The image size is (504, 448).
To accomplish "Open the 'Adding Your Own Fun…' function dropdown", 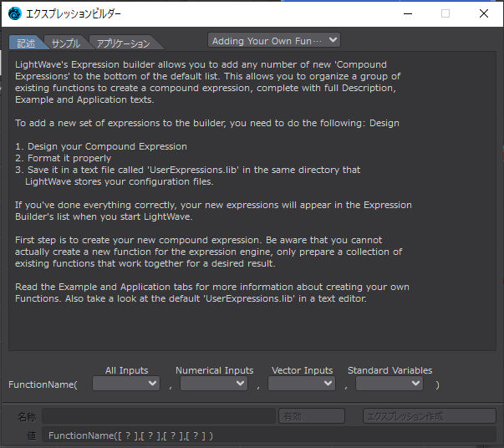I will click(x=274, y=40).
